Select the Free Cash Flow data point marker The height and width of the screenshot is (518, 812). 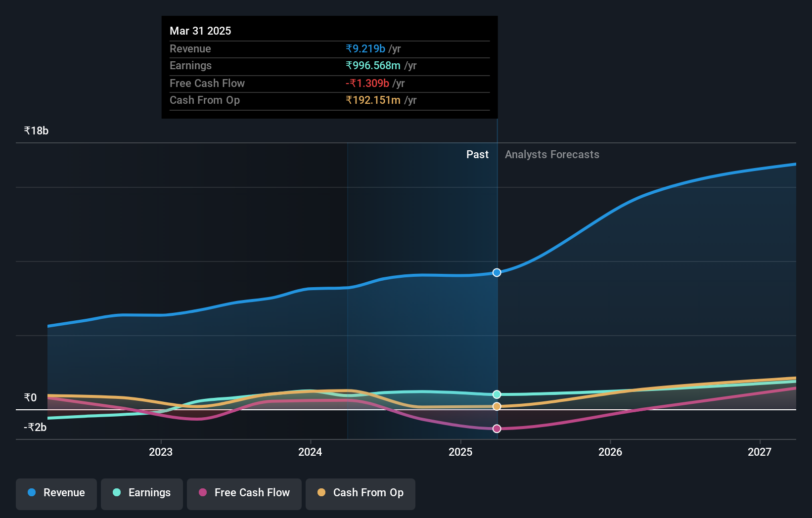coord(497,429)
